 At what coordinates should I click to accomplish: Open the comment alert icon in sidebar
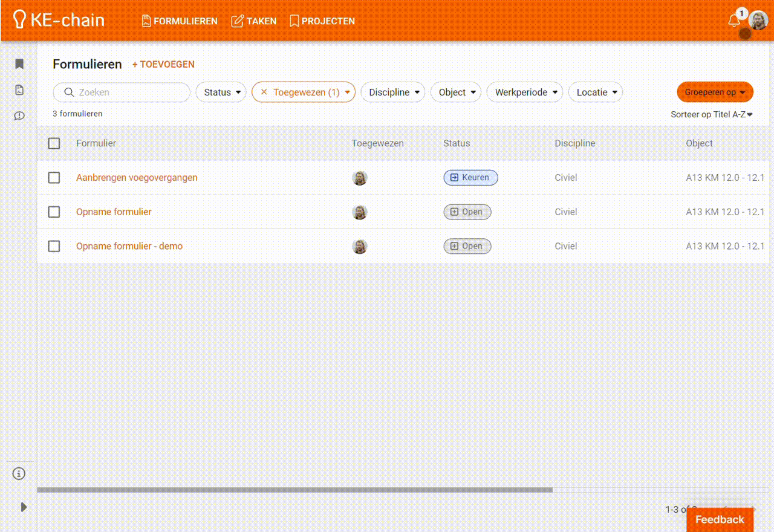19,115
